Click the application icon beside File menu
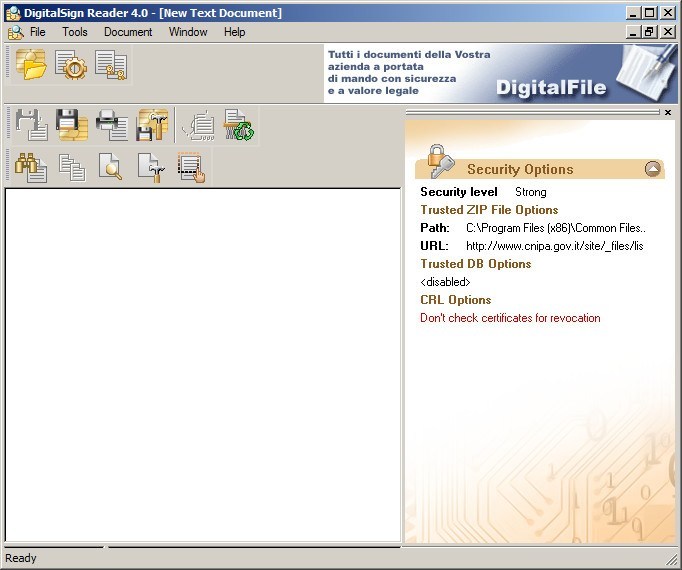This screenshot has height=570, width=682. [16, 32]
